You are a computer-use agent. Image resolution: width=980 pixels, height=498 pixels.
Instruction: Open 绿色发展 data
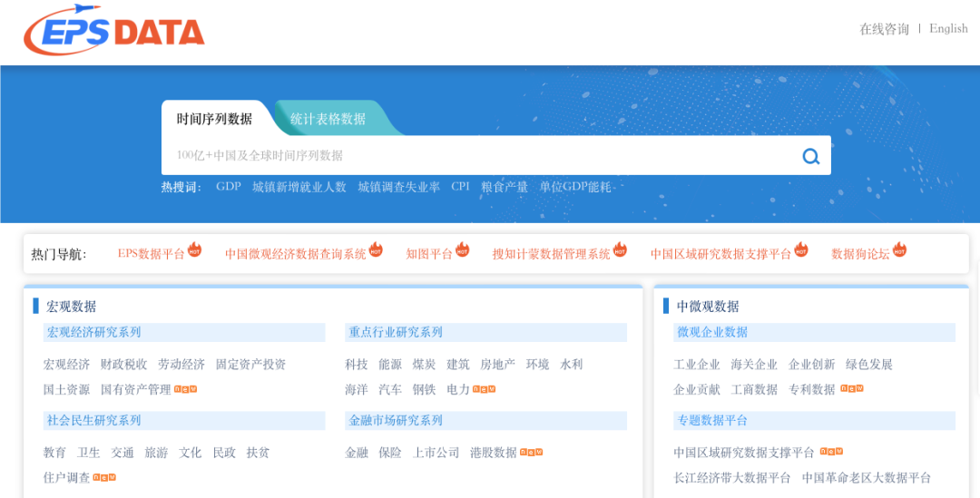[x=869, y=365]
